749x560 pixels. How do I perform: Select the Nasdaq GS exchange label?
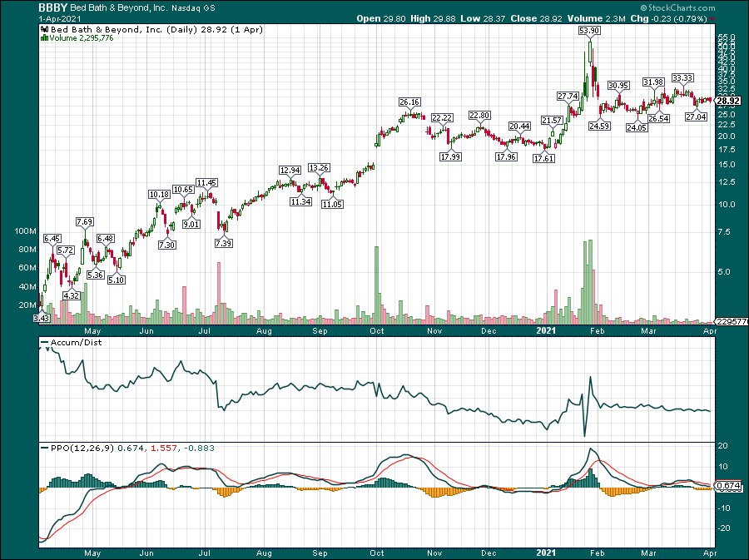(195, 8)
